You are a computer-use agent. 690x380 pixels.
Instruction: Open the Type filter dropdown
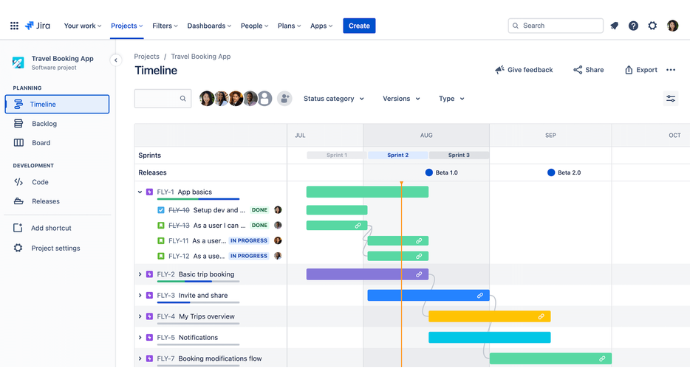pyautogui.click(x=451, y=99)
